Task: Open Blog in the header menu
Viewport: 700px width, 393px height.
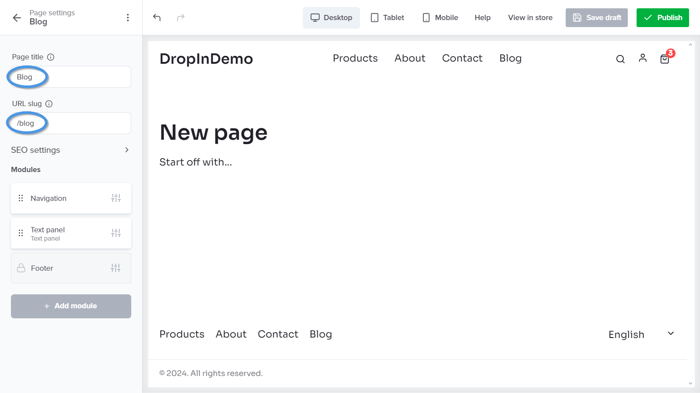Action: (510, 59)
